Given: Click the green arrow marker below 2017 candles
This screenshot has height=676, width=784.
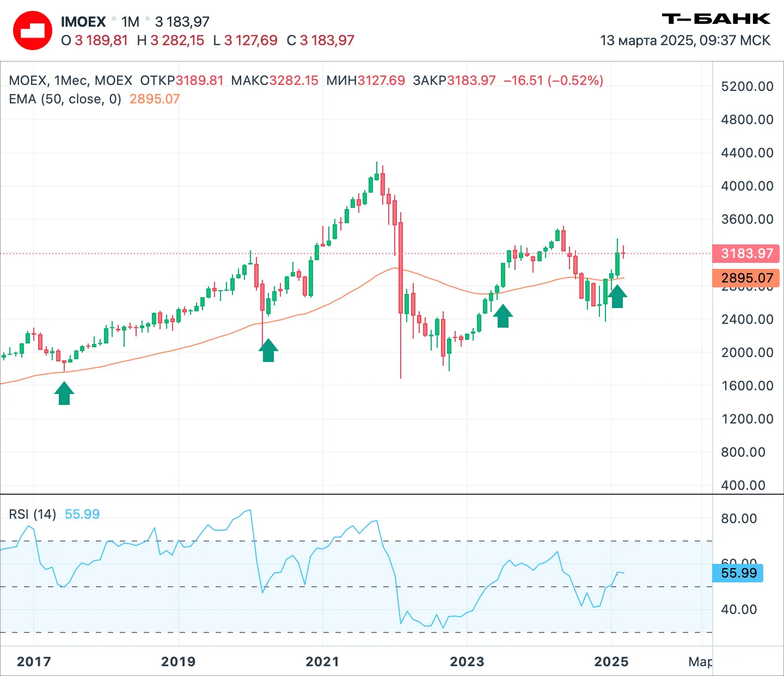Looking at the screenshot, I should click(x=64, y=393).
